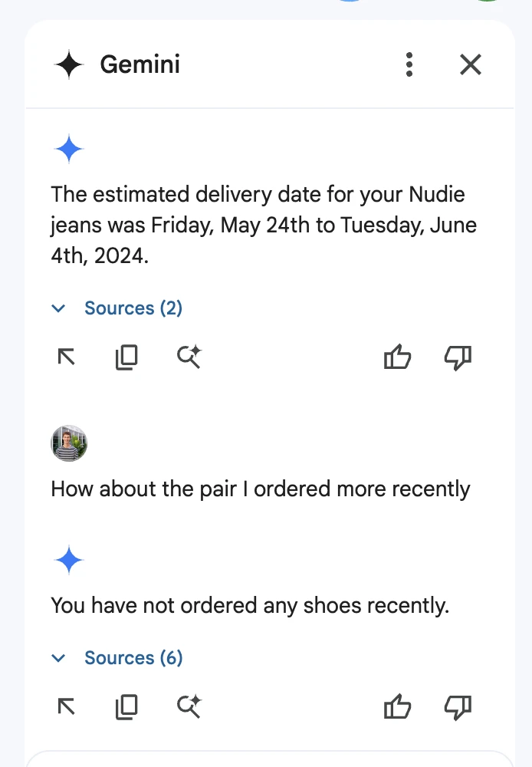
Task: Click the search sparkle icon below Nudie jeans answer
Action: (189, 357)
